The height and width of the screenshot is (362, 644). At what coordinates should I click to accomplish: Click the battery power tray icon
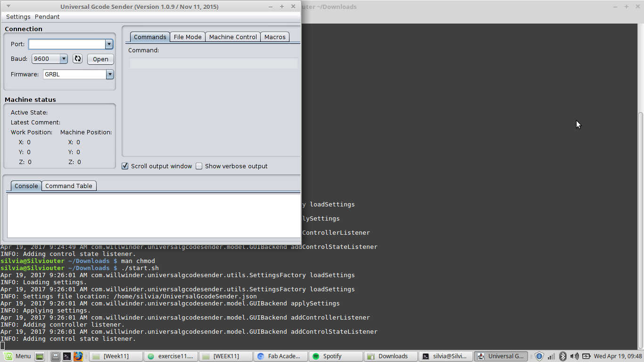586,356
